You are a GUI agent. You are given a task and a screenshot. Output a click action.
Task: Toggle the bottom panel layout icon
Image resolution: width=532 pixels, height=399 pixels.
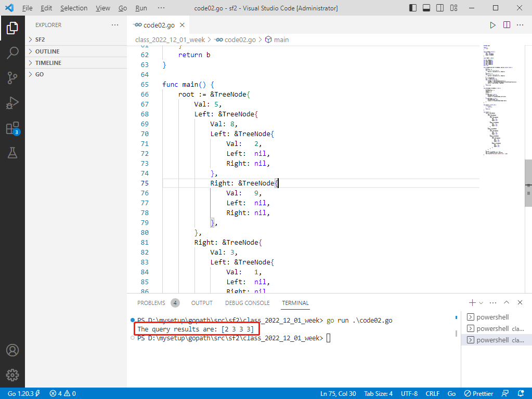tap(426, 8)
